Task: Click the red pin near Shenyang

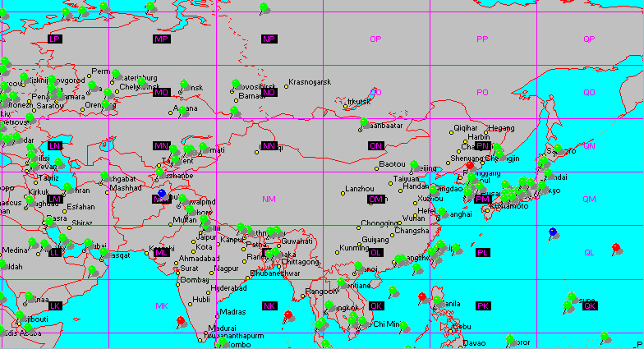Action: click(x=470, y=166)
